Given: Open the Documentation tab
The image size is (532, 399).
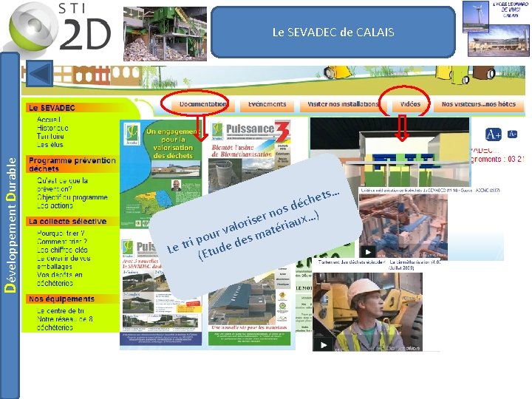Looking at the screenshot, I should (202, 104).
